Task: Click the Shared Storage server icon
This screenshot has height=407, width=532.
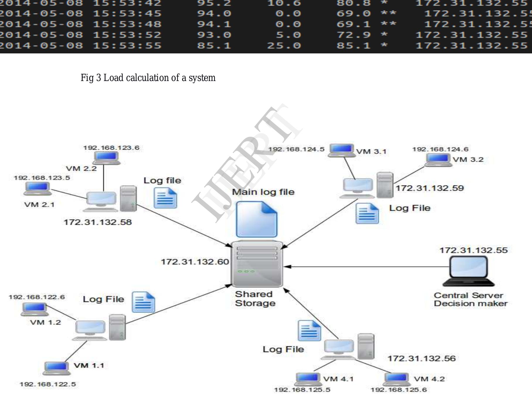Action: 257,264
